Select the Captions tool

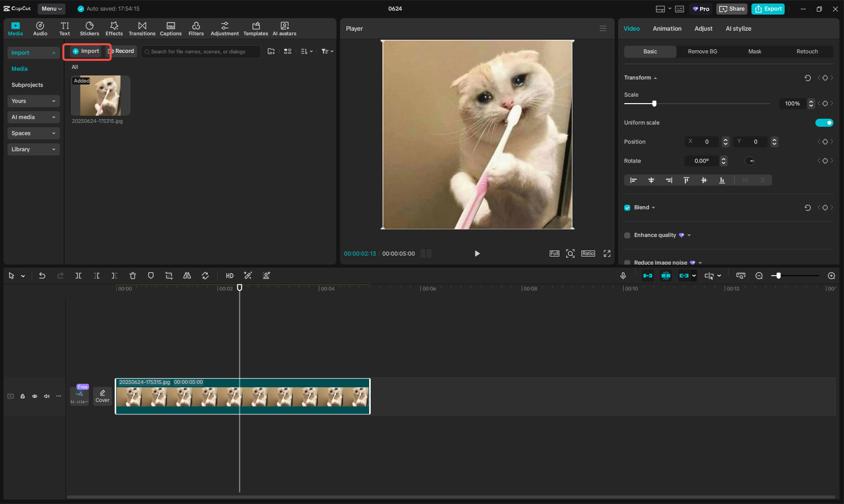[171, 28]
